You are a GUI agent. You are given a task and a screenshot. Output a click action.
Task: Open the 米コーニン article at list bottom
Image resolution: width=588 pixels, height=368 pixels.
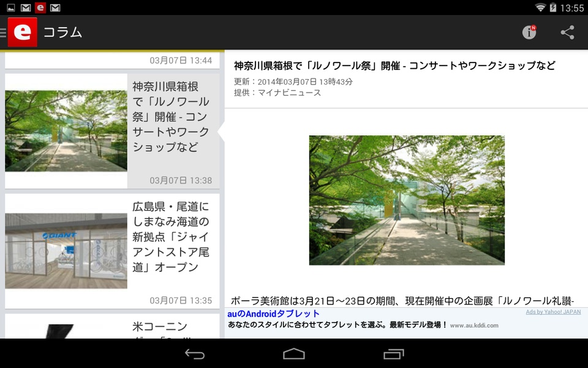(x=112, y=326)
